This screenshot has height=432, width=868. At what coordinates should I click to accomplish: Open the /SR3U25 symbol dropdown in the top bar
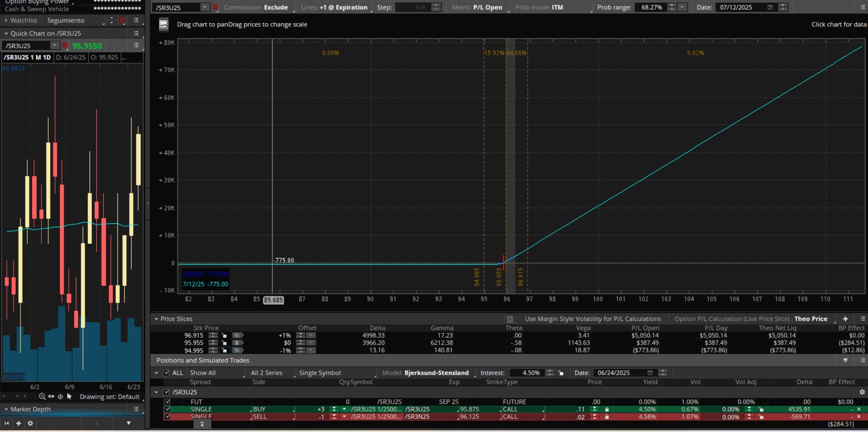205,7
